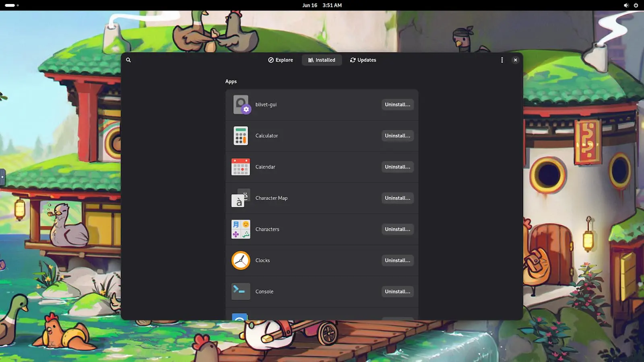Open the clock date menu Jun 16
644x362 pixels.
pos(322,5)
